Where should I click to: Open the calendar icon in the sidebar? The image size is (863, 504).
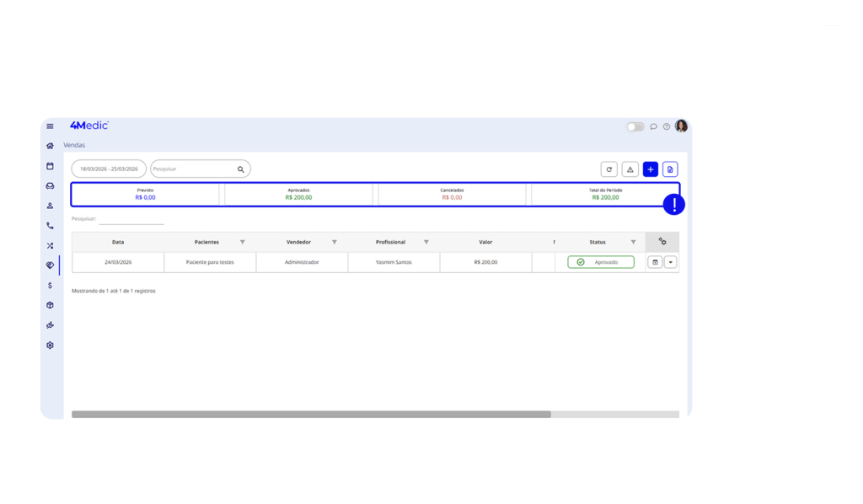point(50,166)
